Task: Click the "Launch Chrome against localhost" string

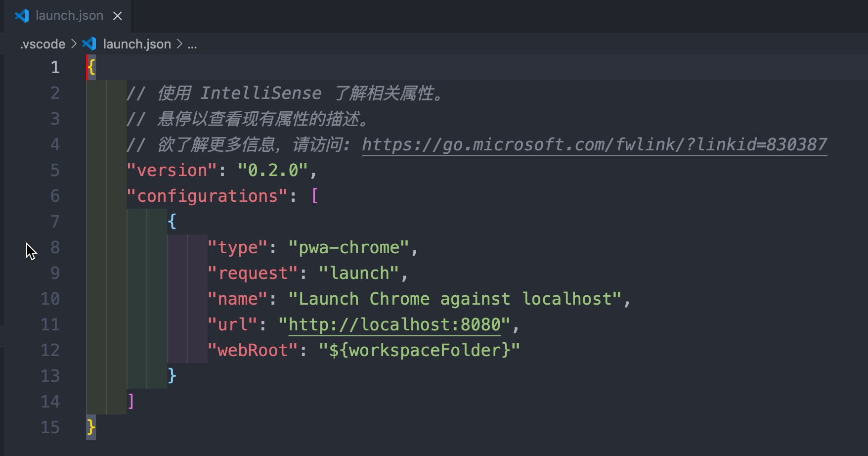Action: (455, 299)
